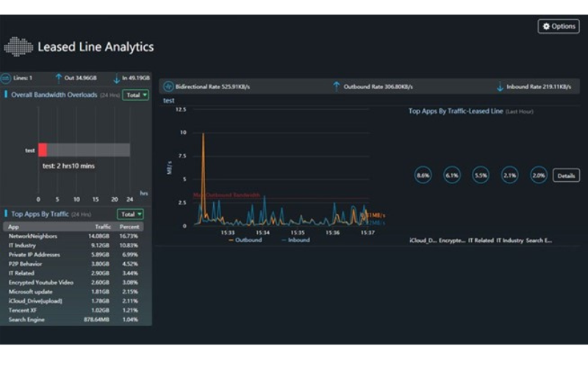Click the test: 2 hrs10 mins label
Image resolution: width=588 pixels, height=368 pixels.
[68, 166]
